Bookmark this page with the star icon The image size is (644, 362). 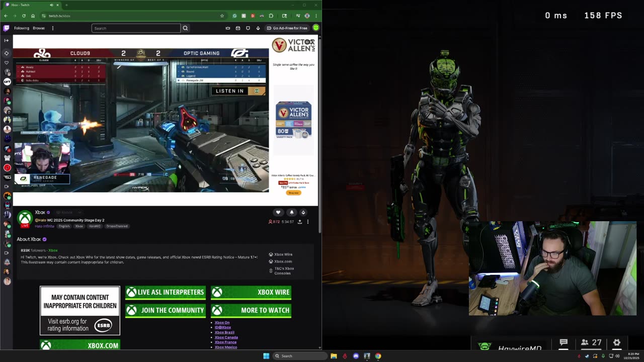(x=222, y=16)
